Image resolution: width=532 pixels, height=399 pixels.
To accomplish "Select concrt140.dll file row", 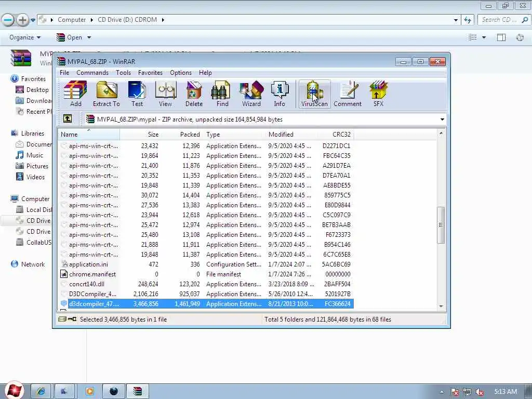I will pyautogui.click(x=206, y=284).
